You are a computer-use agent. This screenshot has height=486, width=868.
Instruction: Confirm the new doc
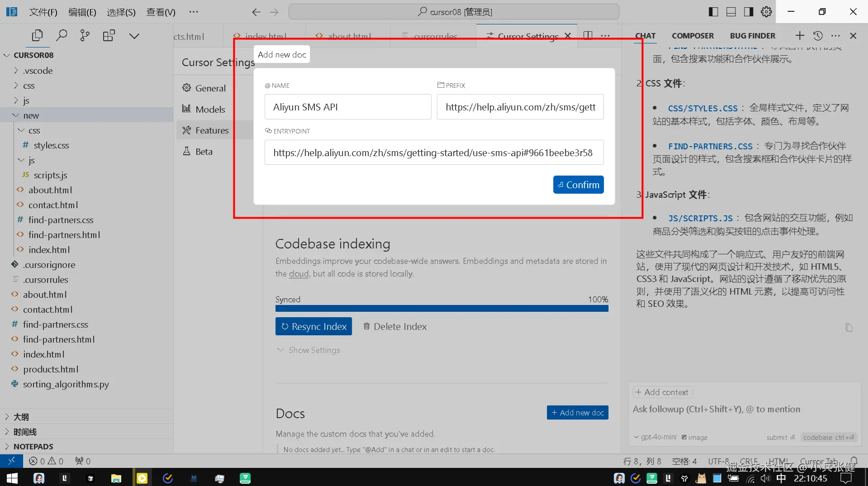click(578, 185)
